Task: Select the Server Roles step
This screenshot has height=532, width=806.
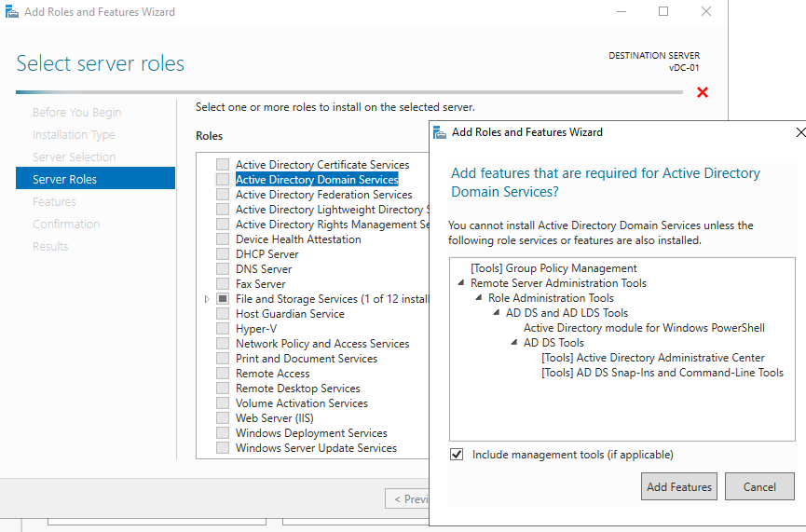Action: tap(96, 180)
